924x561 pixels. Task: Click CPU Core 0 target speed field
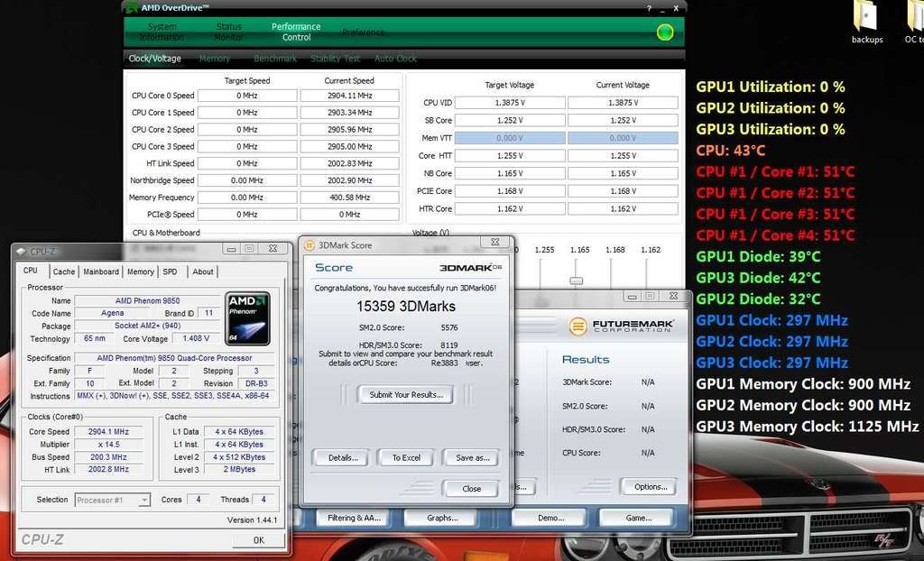pos(247,96)
